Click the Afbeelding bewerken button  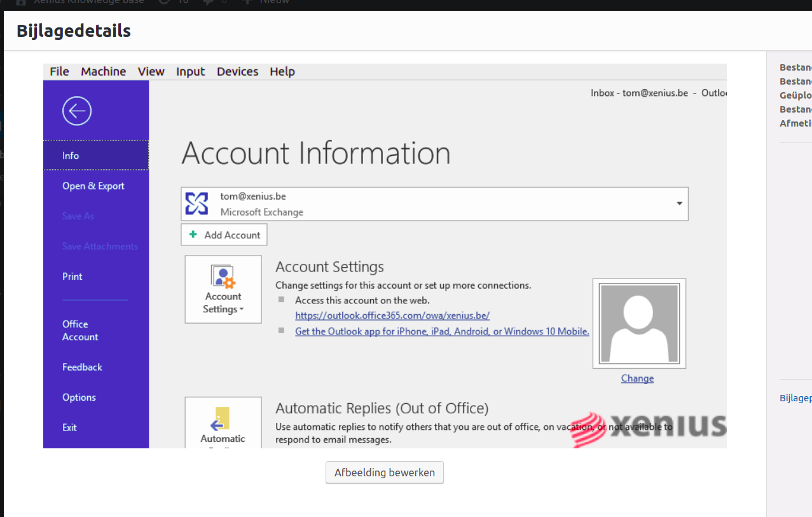coord(385,472)
